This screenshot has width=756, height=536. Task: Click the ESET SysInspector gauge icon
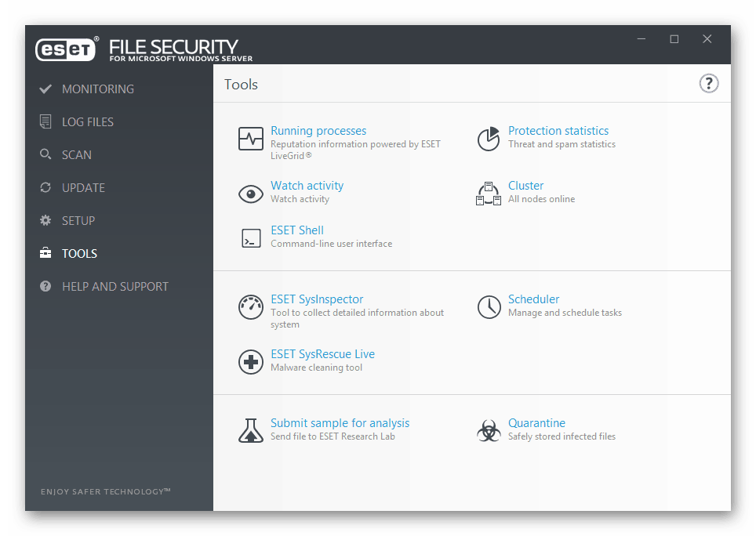(x=251, y=306)
